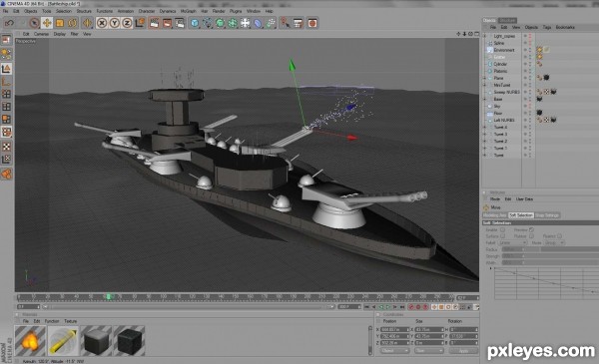Select the Environment object row

click(x=504, y=50)
